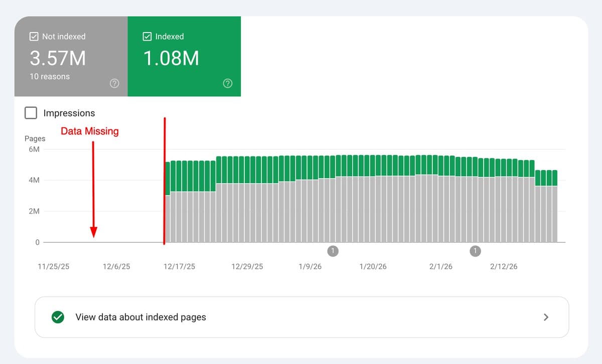Click the 12/17/25 date label
The image size is (602, 364).
179,266
